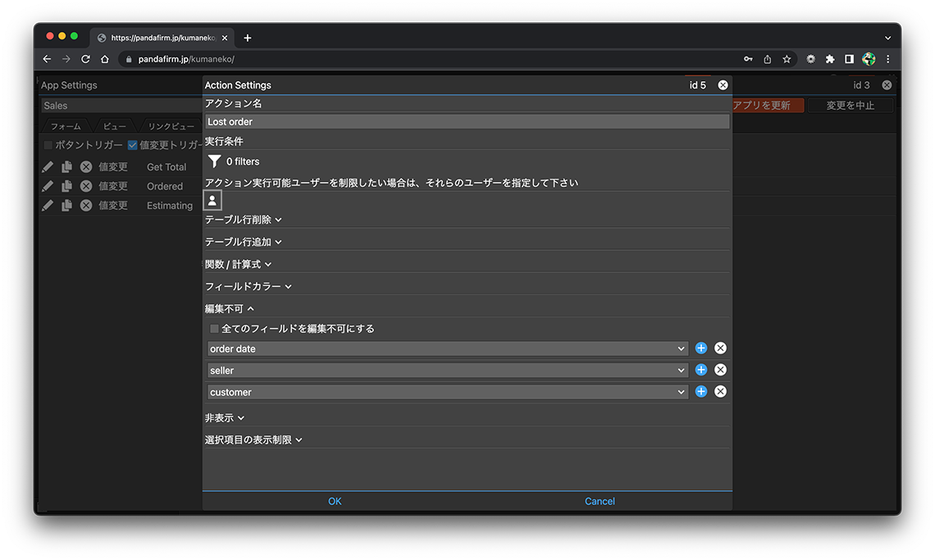935x560 pixels.
Task: Switch to the ビュー tab
Action: (115, 126)
